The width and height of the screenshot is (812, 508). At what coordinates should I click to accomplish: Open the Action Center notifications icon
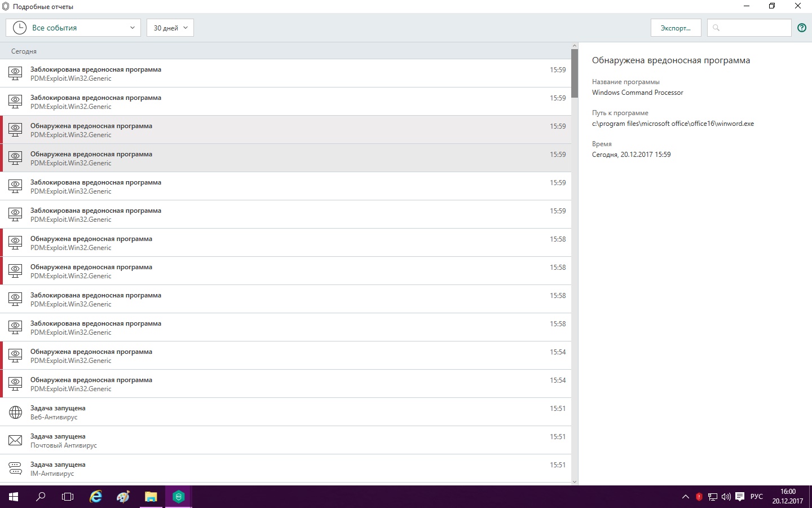click(x=740, y=497)
